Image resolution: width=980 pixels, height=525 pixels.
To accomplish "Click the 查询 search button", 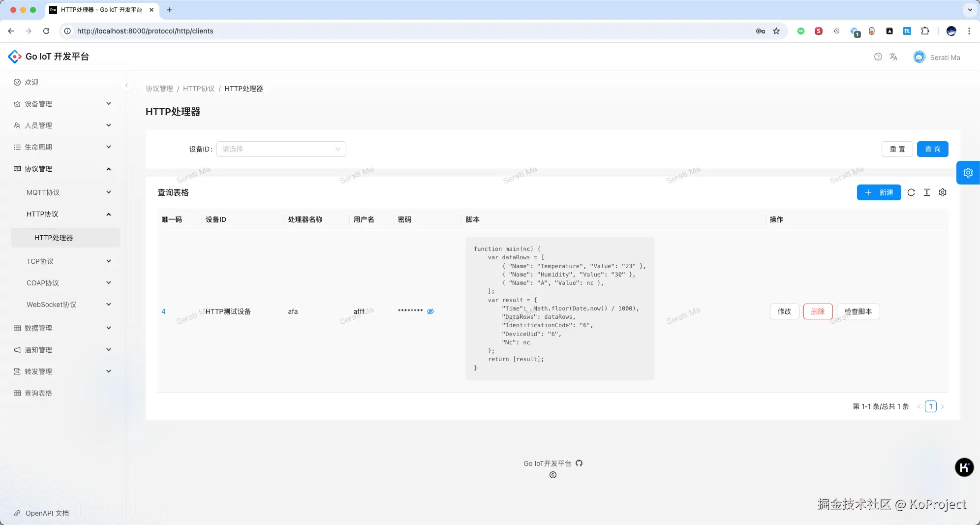I will click(933, 149).
